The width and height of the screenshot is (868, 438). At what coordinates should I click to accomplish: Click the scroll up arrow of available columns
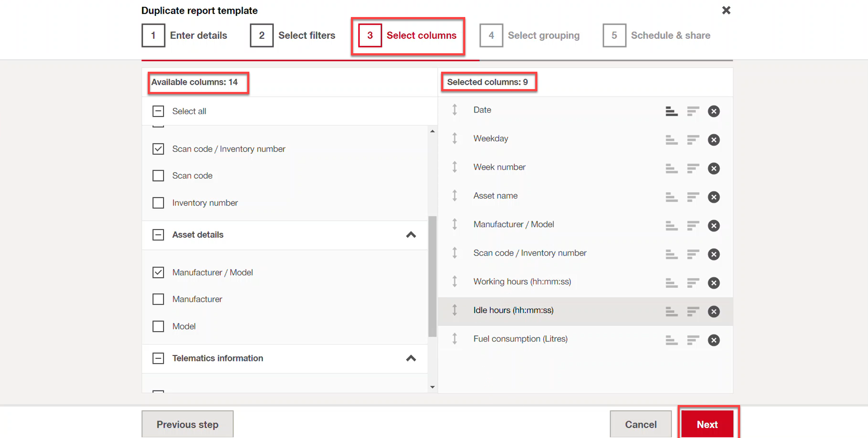click(432, 131)
